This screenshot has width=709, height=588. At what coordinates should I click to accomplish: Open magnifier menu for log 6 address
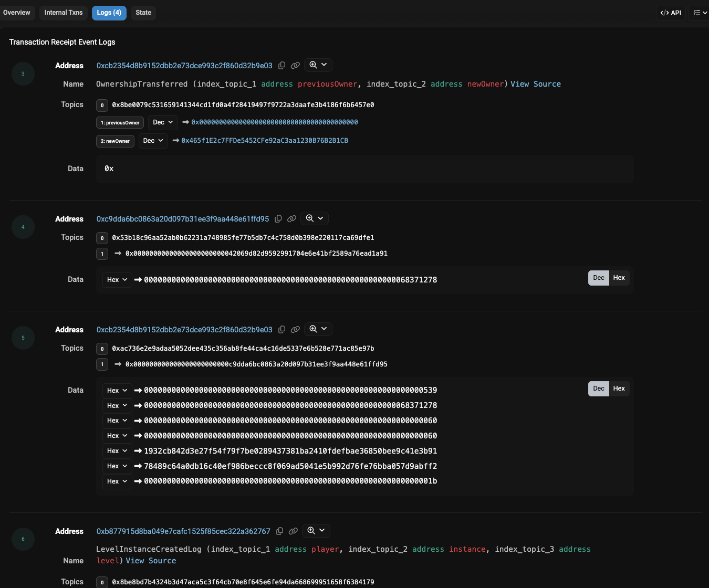(x=316, y=531)
